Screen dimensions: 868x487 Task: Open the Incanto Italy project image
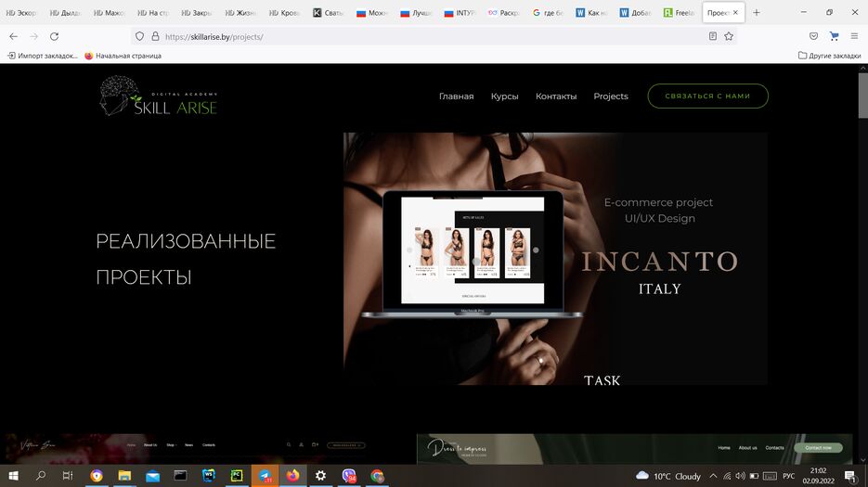point(555,259)
